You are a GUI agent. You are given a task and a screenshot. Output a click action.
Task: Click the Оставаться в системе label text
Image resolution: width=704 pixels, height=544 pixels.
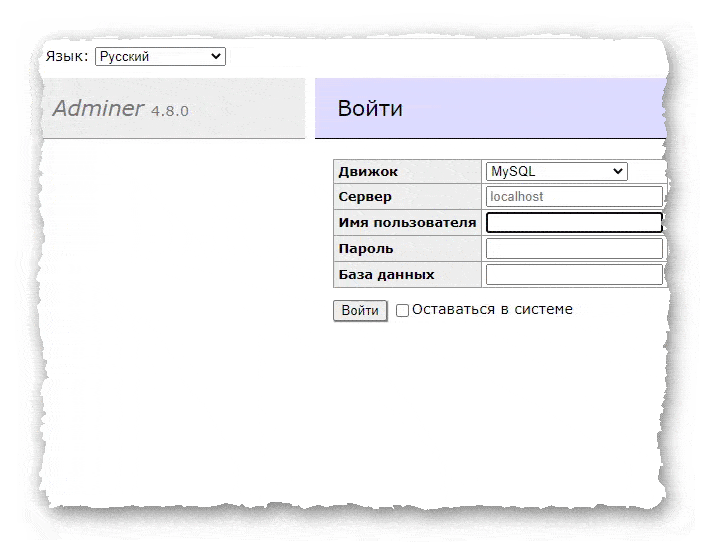[x=492, y=310]
